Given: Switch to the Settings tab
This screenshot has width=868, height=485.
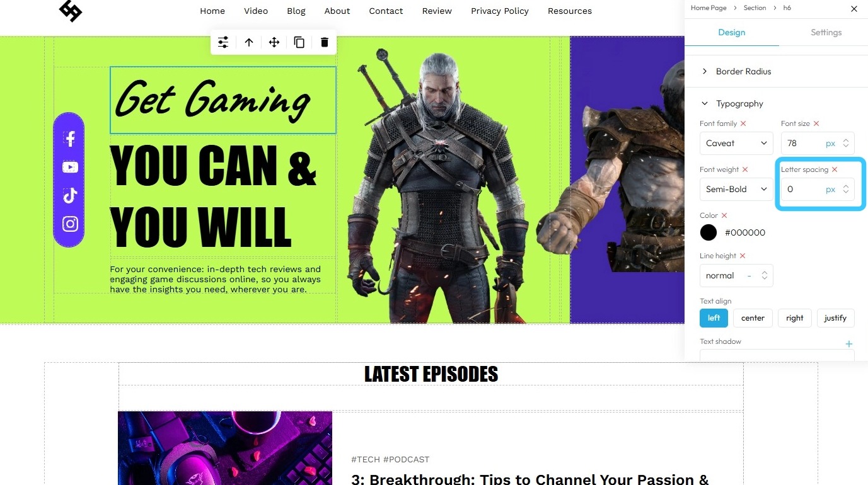Looking at the screenshot, I should 826,32.
